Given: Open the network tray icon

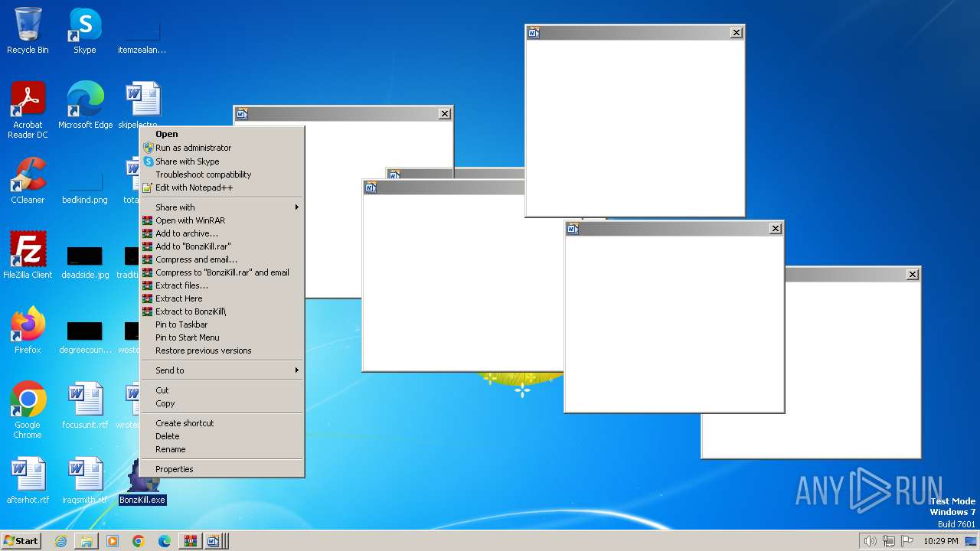Looking at the screenshot, I should [889, 541].
